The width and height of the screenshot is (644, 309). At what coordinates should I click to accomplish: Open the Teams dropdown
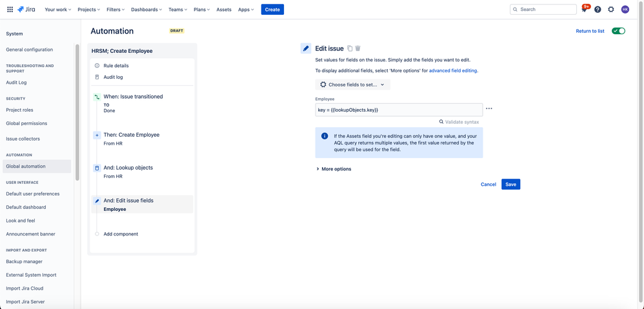coord(178,10)
